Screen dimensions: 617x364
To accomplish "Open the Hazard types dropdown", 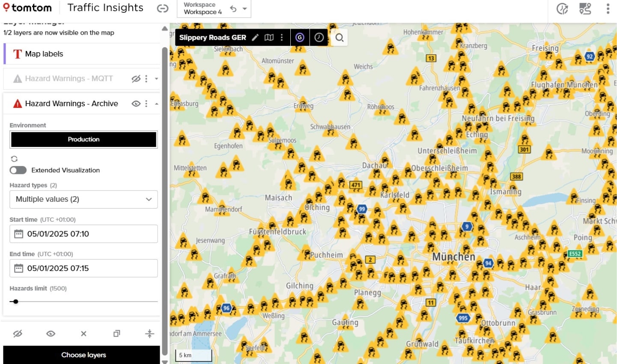I will 83,199.
